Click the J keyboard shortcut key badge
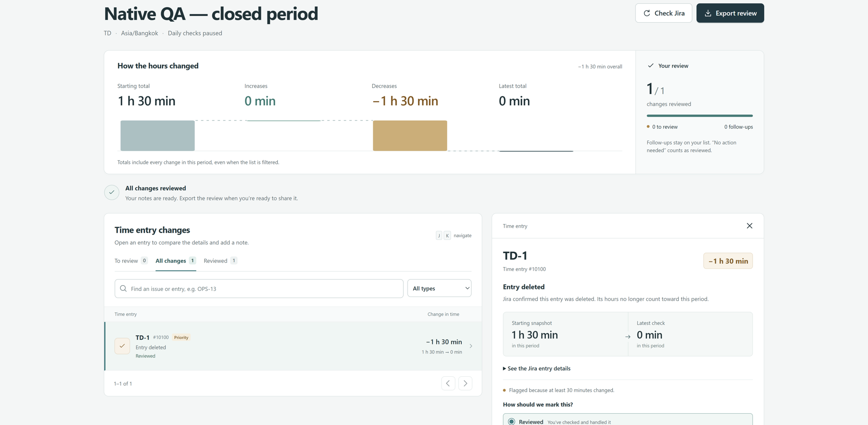Screen dimensions: 868x425 pos(439,235)
